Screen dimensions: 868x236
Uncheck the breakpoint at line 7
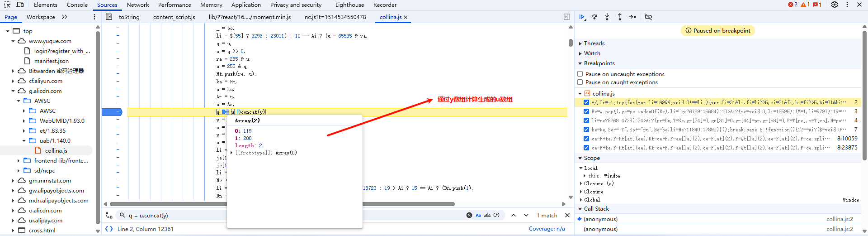(x=586, y=130)
